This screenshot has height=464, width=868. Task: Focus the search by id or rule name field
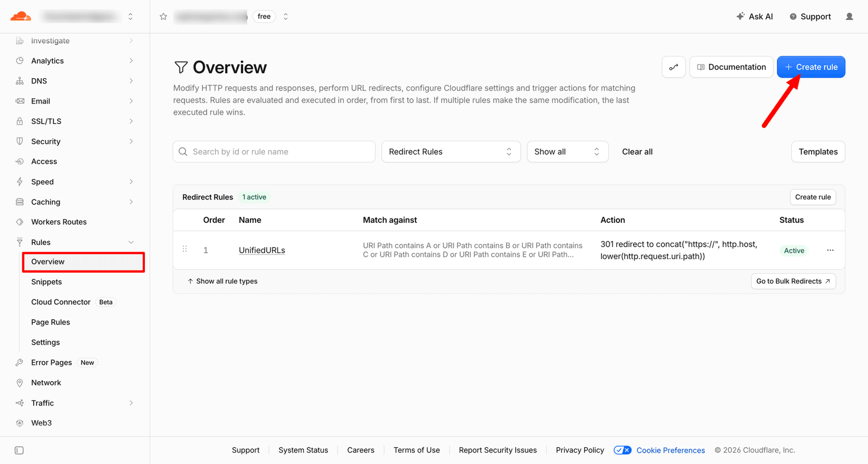click(x=274, y=152)
